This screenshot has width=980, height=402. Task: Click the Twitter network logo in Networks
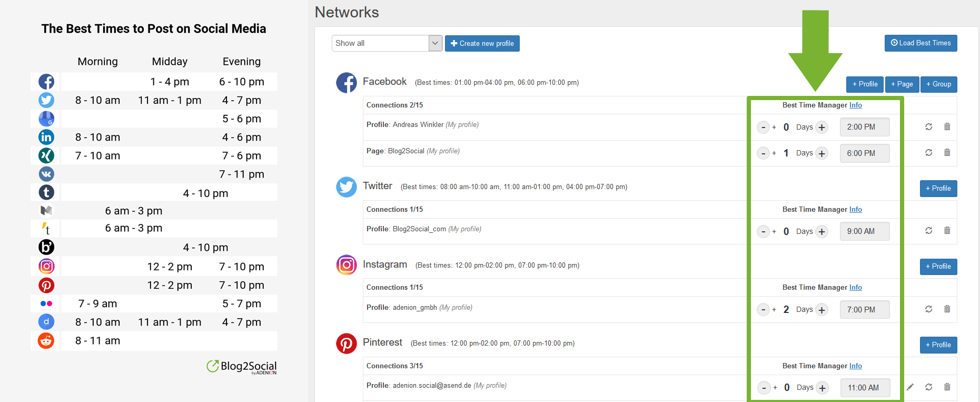click(x=347, y=187)
